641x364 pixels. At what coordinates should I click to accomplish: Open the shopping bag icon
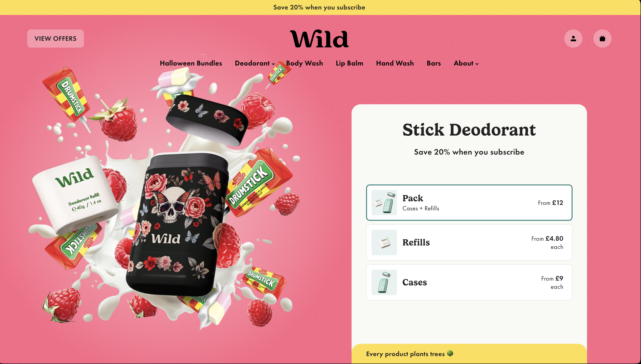[602, 39]
